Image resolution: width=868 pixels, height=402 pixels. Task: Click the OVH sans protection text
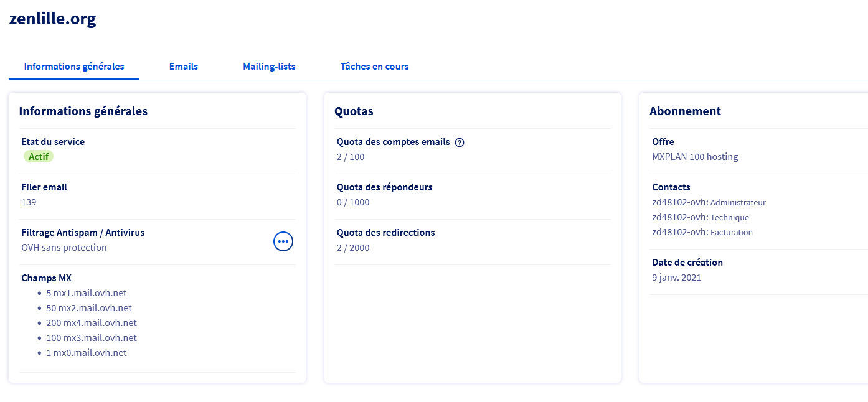click(x=64, y=248)
